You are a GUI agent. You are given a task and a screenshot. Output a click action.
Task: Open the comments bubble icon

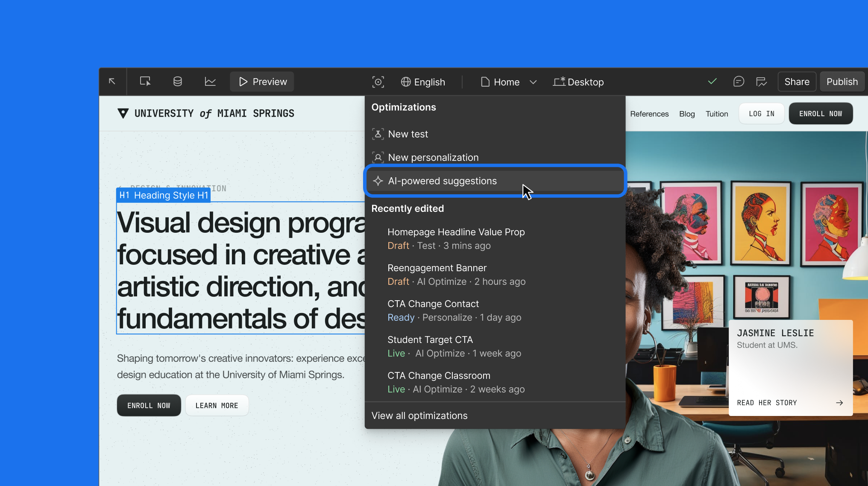tap(739, 82)
